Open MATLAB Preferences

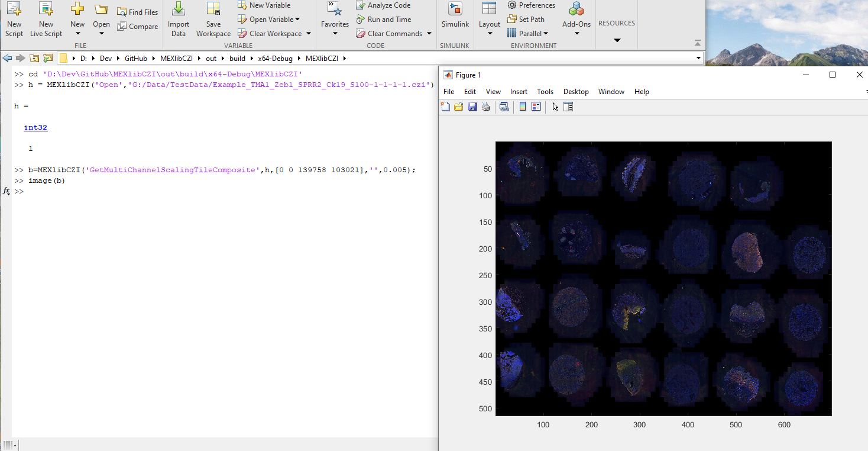point(531,5)
